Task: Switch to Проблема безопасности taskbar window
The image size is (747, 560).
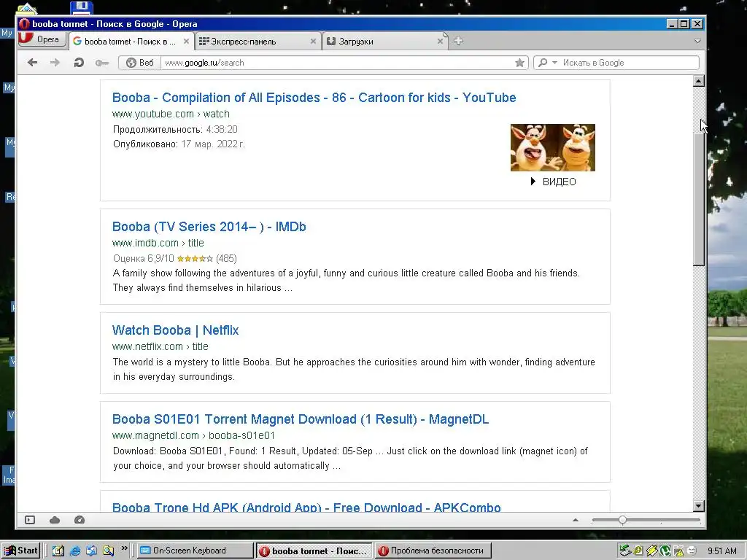Action: 433,551
